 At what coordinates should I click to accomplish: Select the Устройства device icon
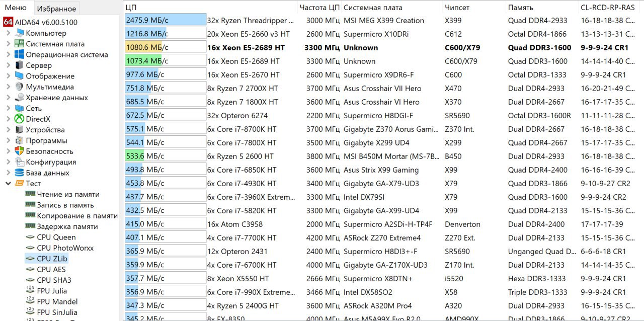pyautogui.click(x=19, y=130)
